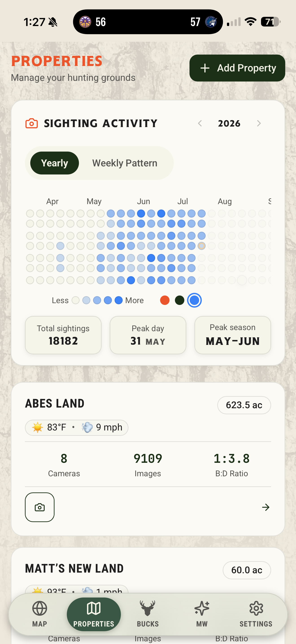Screen dimensions: 296x644
Task: Open the 2026 year selector
Action: coord(229,123)
